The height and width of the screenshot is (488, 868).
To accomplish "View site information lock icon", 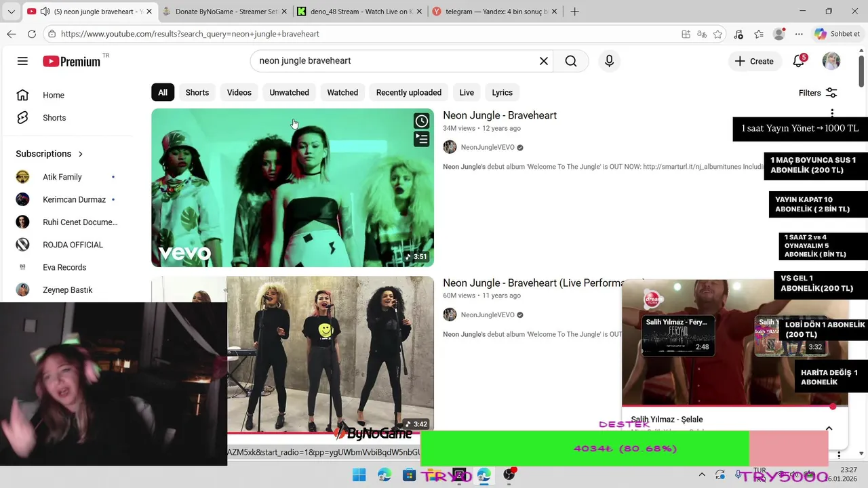I will point(52,34).
